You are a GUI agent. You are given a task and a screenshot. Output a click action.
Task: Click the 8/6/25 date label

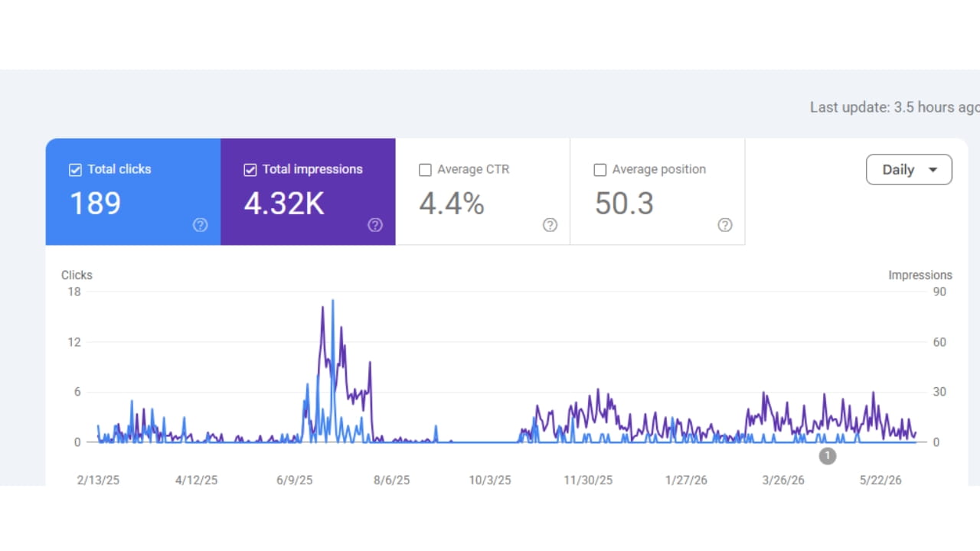(391, 481)
